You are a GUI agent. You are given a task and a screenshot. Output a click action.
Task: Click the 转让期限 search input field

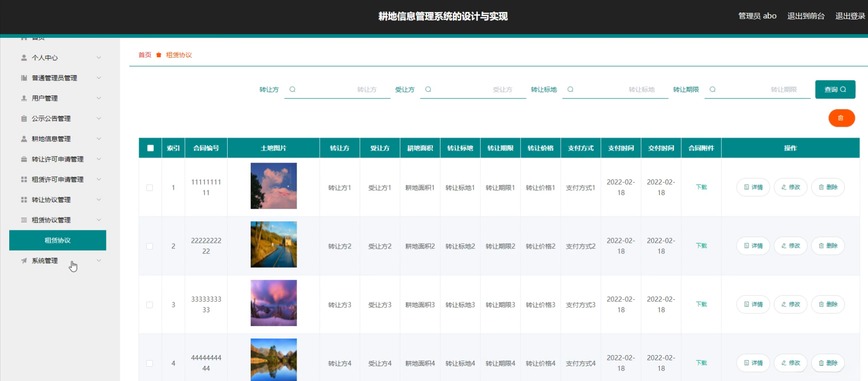(x=757, y=89)
